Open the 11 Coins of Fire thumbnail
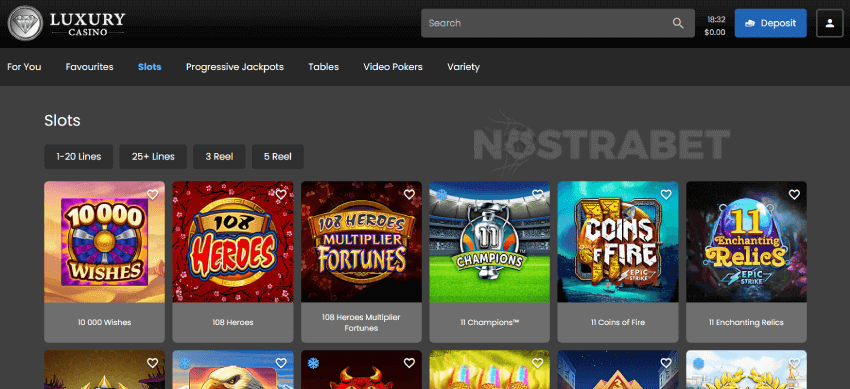 [x=618, y=242]
